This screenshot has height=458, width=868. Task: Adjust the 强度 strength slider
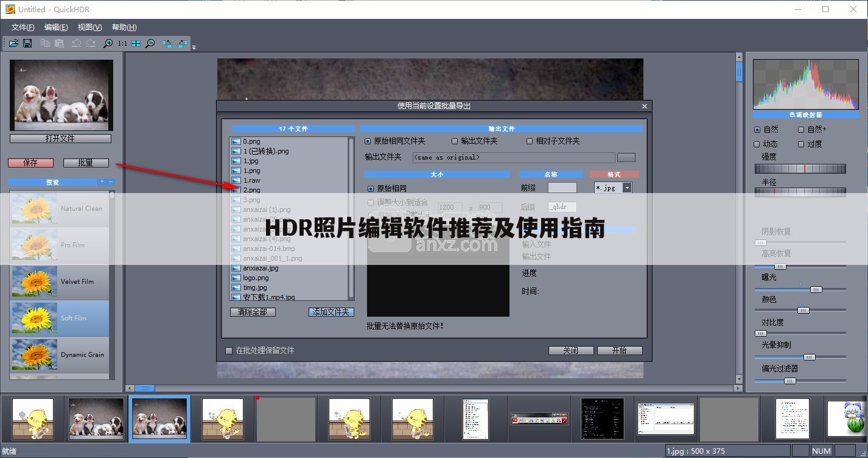coord(800,169)
